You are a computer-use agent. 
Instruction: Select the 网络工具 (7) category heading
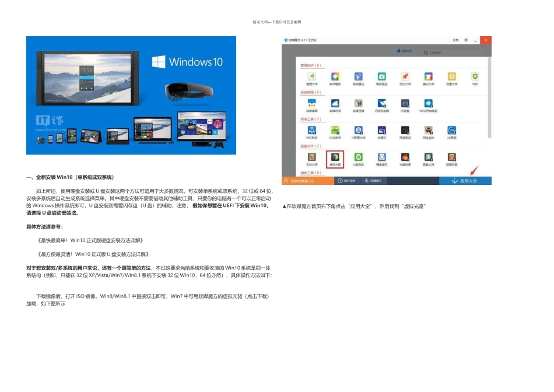click(311, 119)
